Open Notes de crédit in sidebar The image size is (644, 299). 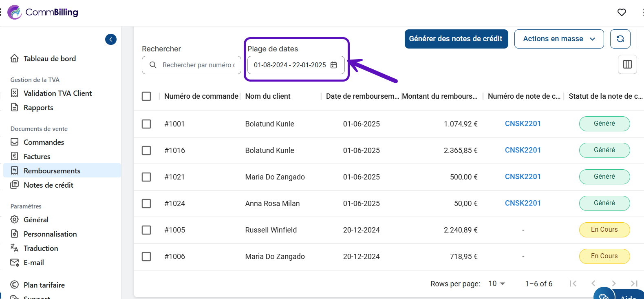[48, 185]
